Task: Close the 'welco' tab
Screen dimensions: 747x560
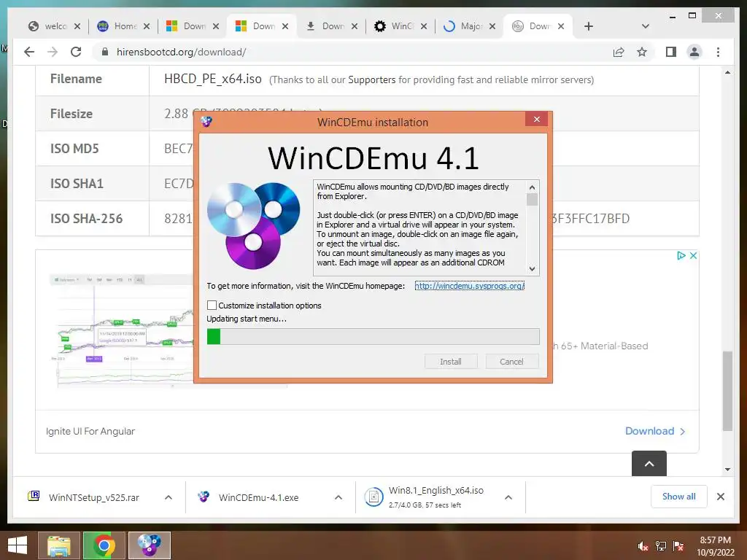Action: pyautogui.click(x=77, y=26)
